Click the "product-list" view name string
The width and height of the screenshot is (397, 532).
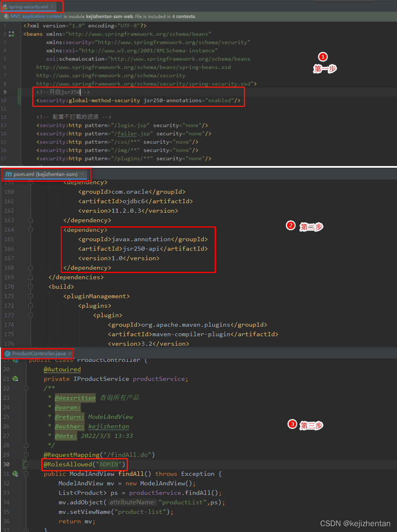pyautogui.click(x=140, y=512)
